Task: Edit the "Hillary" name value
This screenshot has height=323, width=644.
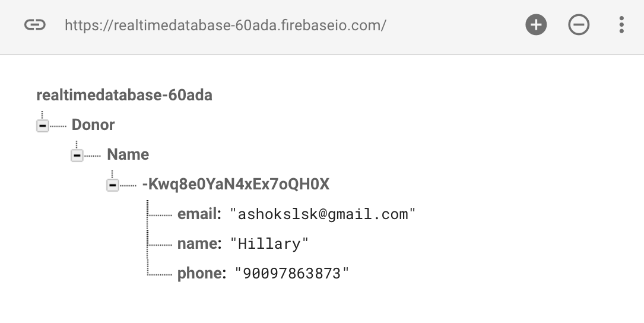Action: [269, 243]
